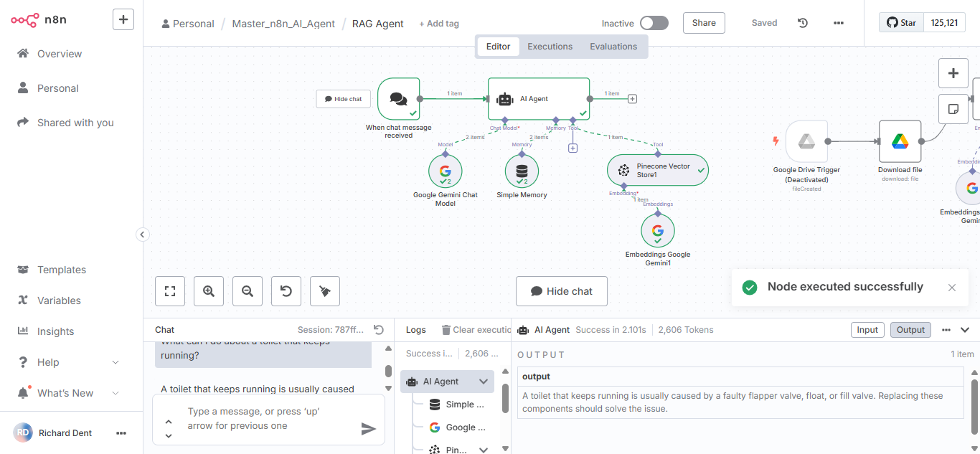This screenshot has width=980, height=454.
Task: Show the Output view in log details
Action: tap(910, 330)
